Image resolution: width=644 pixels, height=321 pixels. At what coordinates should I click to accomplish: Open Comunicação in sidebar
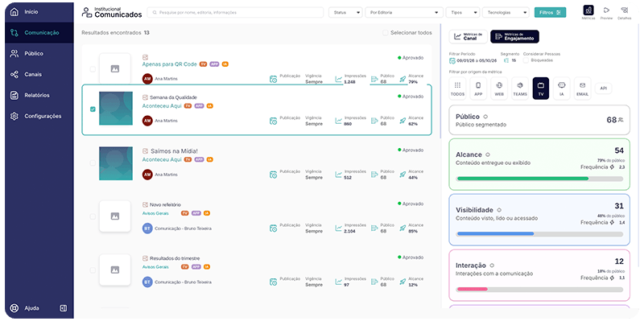click(x=39, y=32)
